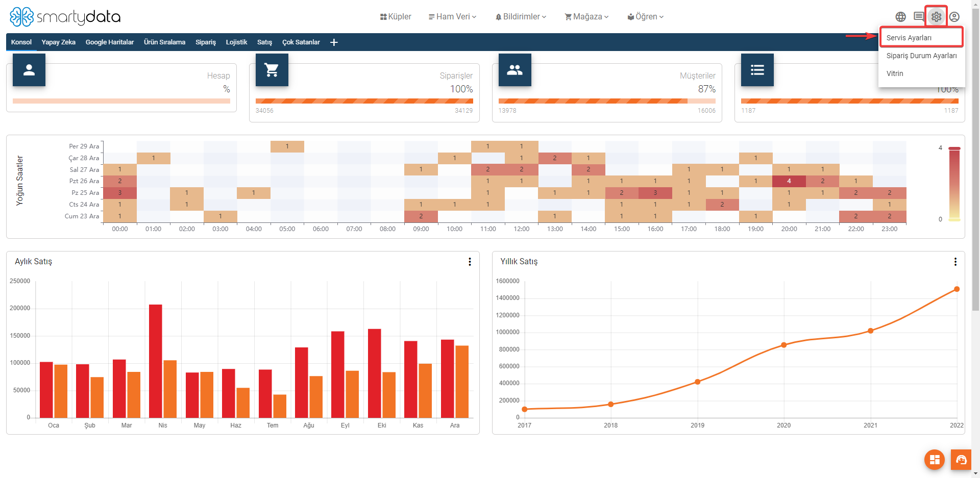Click the Siparişler shopping cart icon

click(x=272, y=70)
